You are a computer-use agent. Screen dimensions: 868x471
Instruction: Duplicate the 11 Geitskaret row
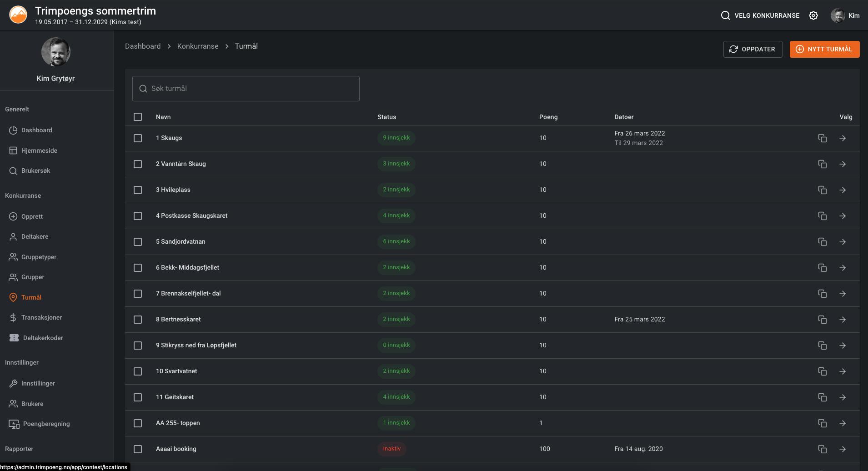point(822,397)
